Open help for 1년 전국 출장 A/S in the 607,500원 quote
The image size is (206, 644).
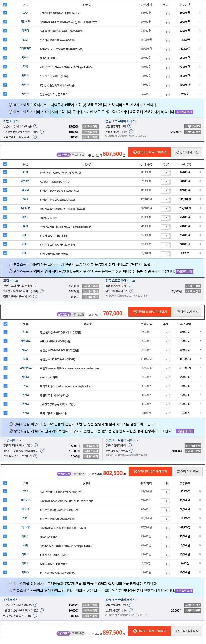tap(42, 132)
